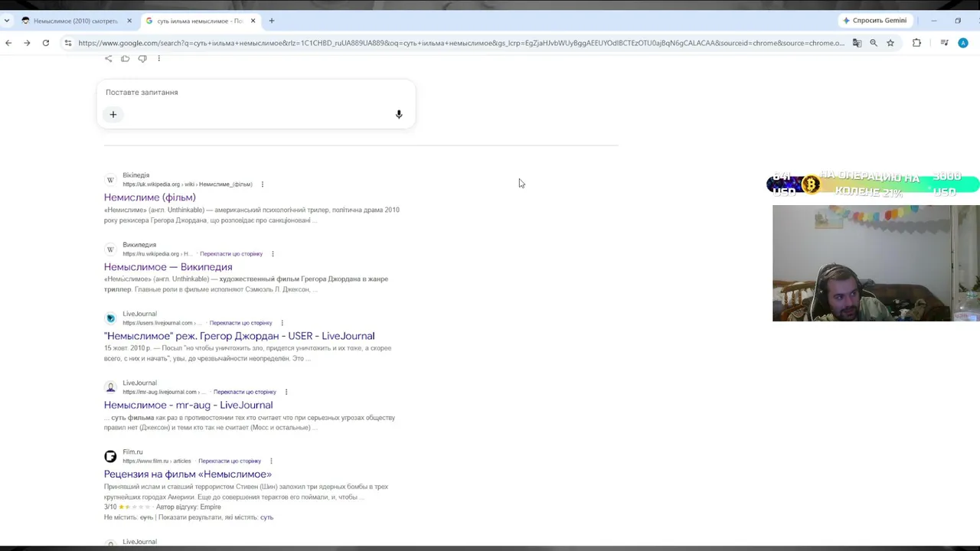Click the Вікіпедія result favicon

(110, 180)
